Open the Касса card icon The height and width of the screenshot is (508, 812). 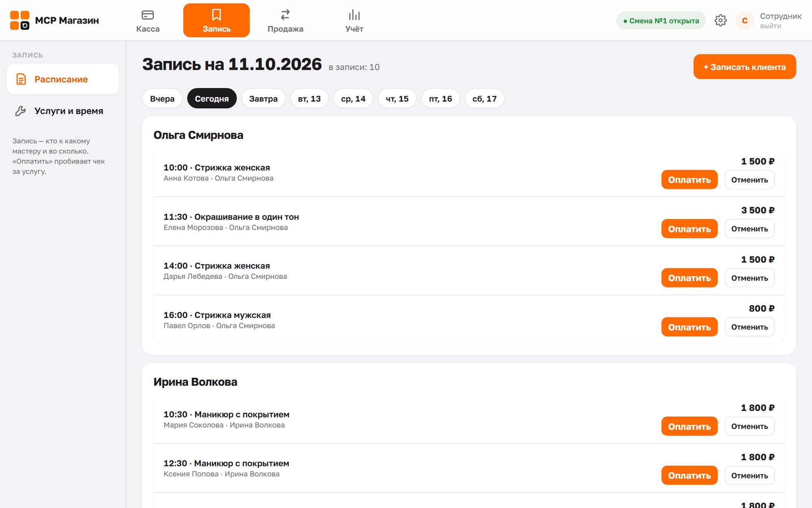click(148, 15)
